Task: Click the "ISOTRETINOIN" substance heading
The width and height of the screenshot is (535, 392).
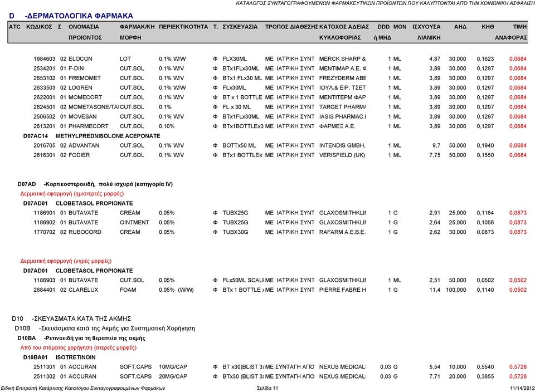Action: click(x=76, y=357)
